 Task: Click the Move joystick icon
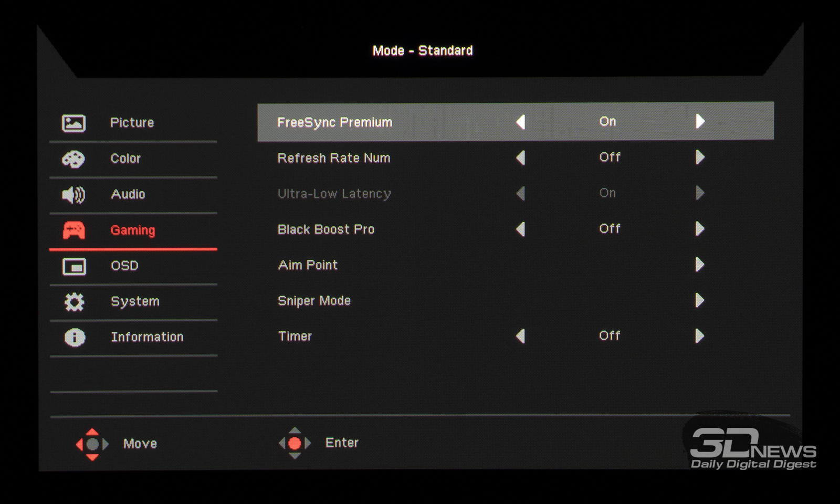pos(92,444)
